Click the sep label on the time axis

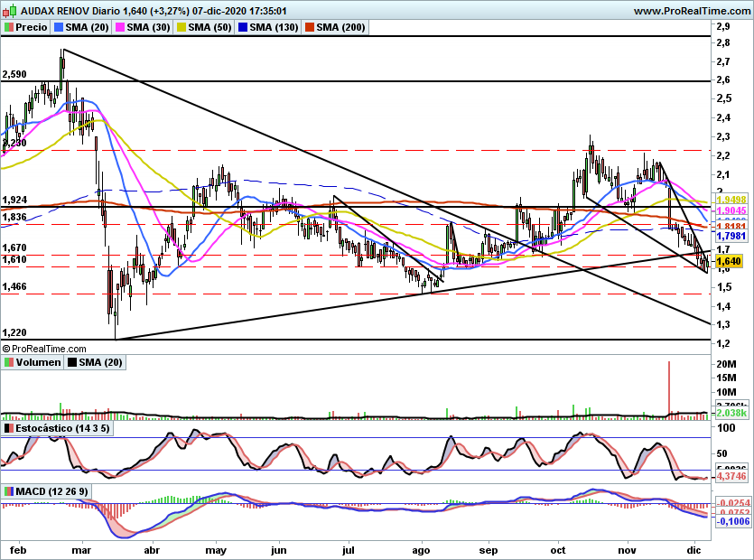tap(489, 550)
